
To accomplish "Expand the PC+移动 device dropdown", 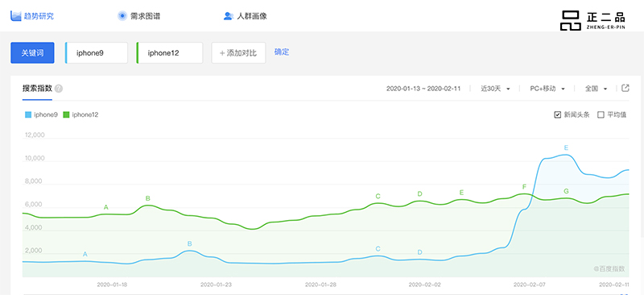I will [x=547, y=89].
